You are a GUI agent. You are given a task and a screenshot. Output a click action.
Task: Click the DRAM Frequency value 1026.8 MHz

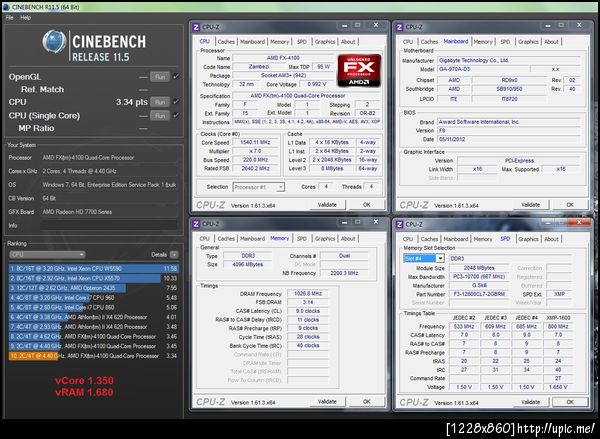click(x=308, y=294)
